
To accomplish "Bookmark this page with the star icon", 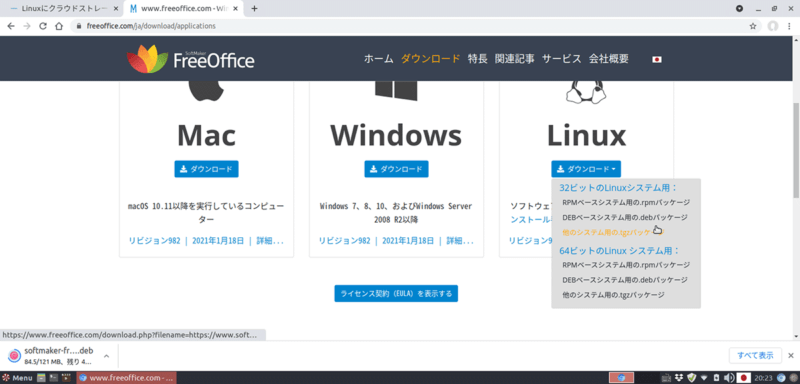I will point(753,26).
